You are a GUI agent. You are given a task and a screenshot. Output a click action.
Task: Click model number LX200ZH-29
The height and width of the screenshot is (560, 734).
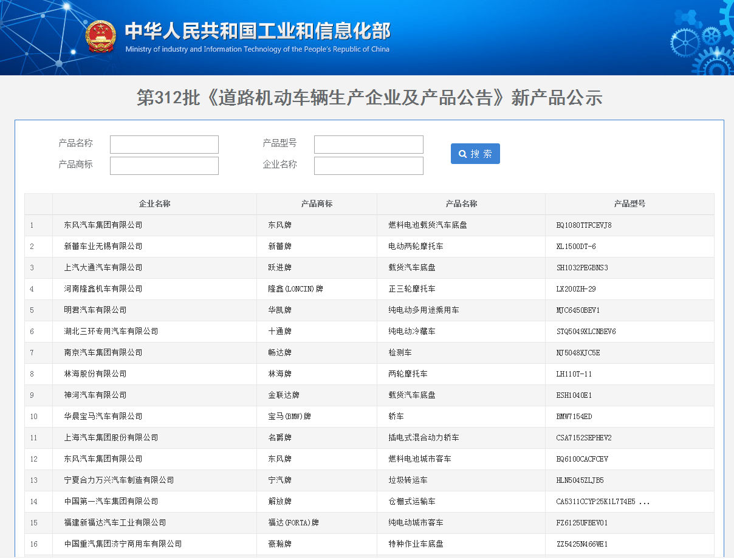pyautogui.click(x=576, y=289)
